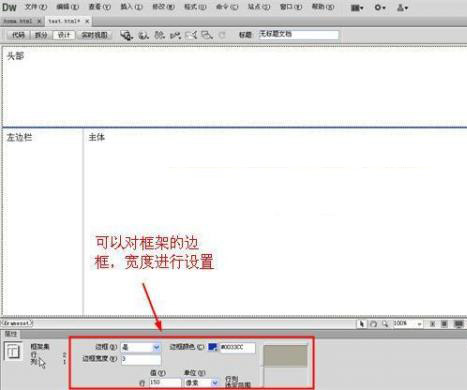
Task: Click the row 值 field showing 150
Action: click(x=165, y=383)
